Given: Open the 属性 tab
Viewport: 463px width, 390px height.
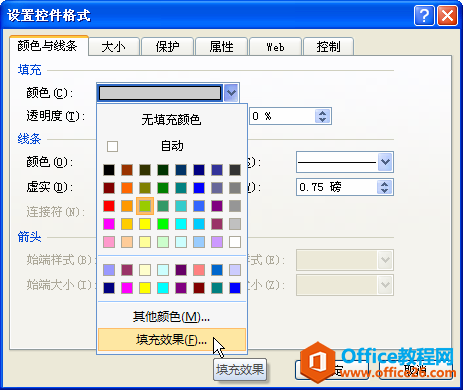Looking at the screenshot, I should pos(221,46).
